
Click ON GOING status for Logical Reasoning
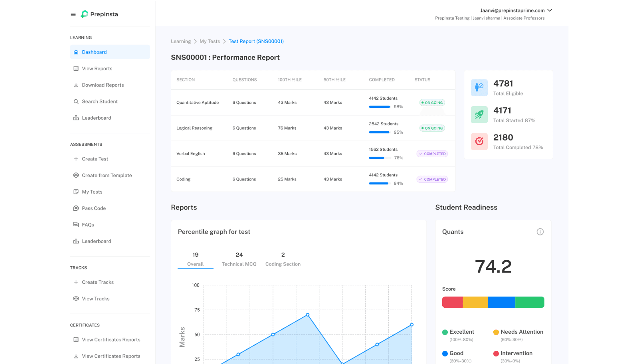coord(432,128)
